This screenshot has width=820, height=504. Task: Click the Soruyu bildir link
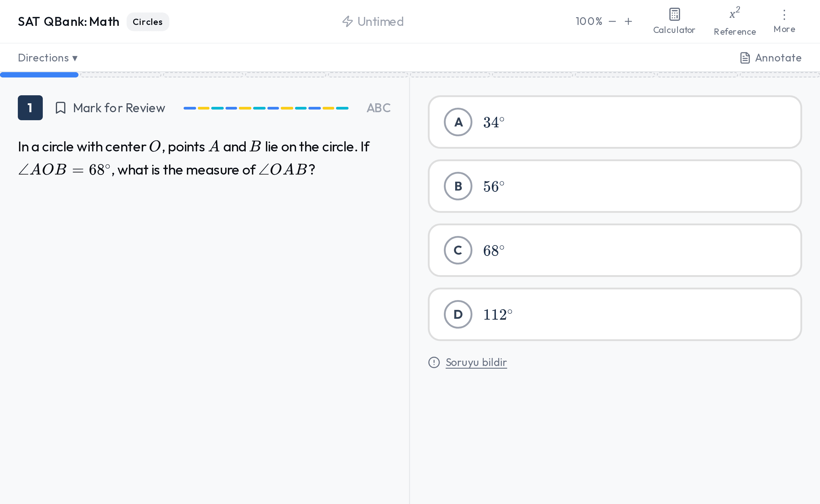(x=476, y=362)
